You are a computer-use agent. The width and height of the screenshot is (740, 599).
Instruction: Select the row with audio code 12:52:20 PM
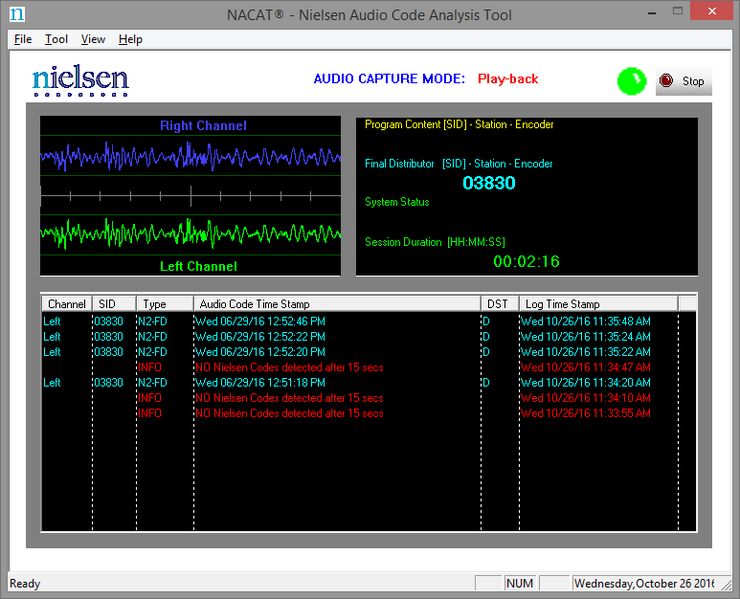click(368, 352)
